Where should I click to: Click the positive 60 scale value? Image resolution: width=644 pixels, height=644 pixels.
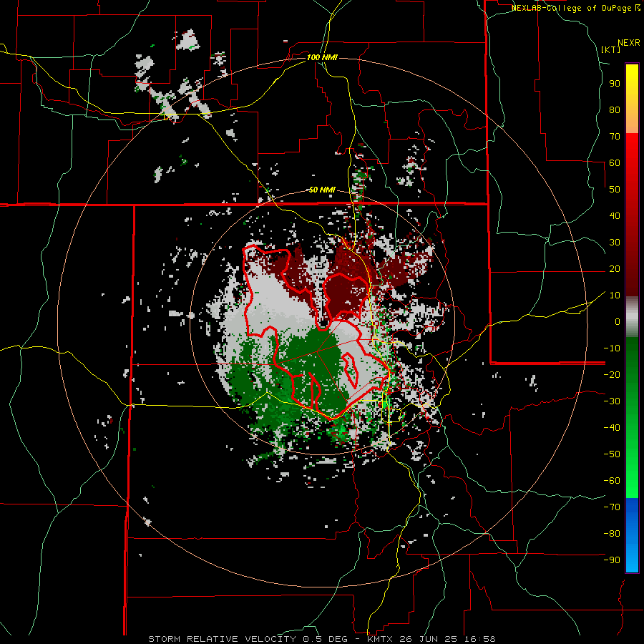pyautogui.click(x=615, y=162)
